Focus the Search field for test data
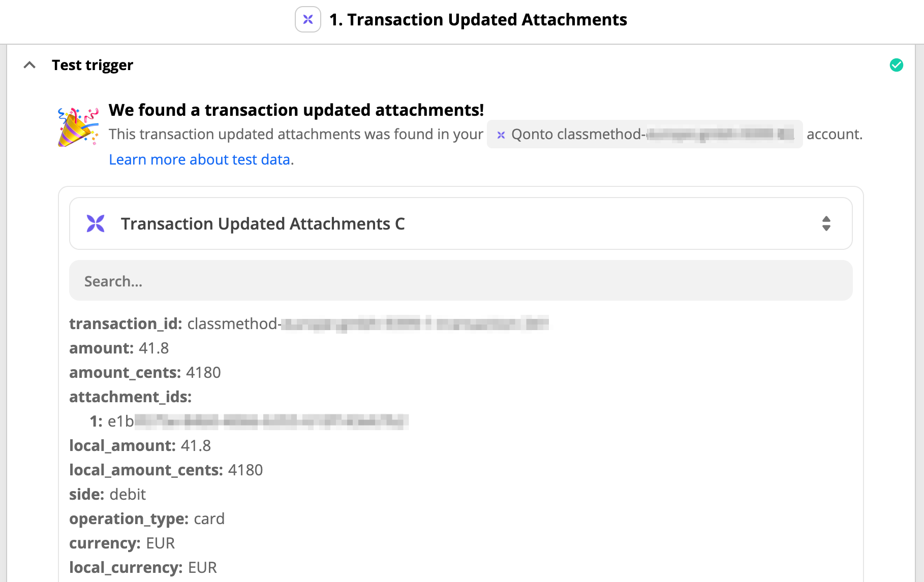The image size is (924, 582). [x=460, y=280]
